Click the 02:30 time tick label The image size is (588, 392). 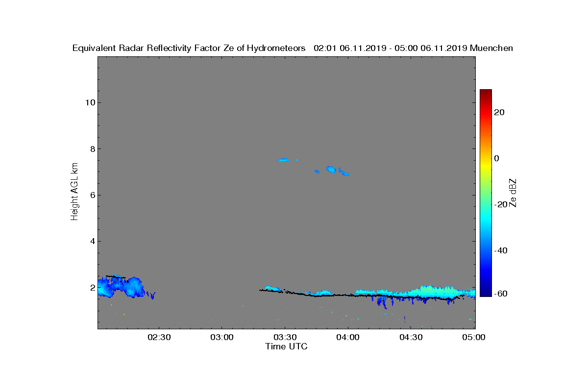(x=158, y=337)
